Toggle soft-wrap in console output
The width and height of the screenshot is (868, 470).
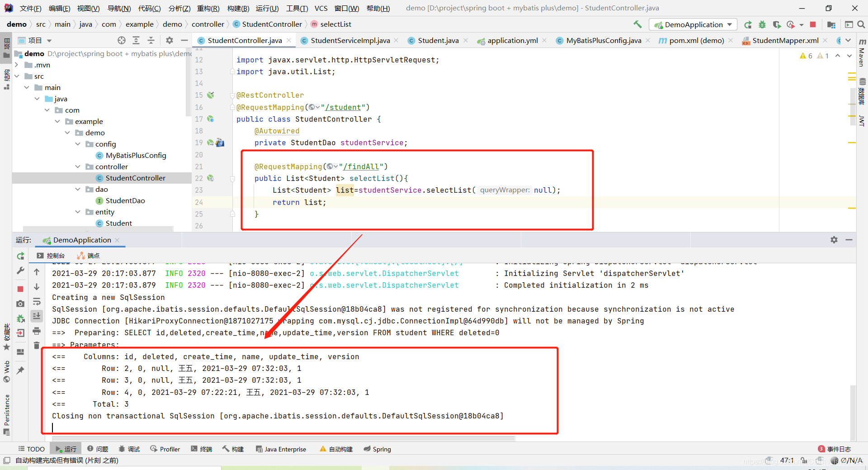(37, 302)
